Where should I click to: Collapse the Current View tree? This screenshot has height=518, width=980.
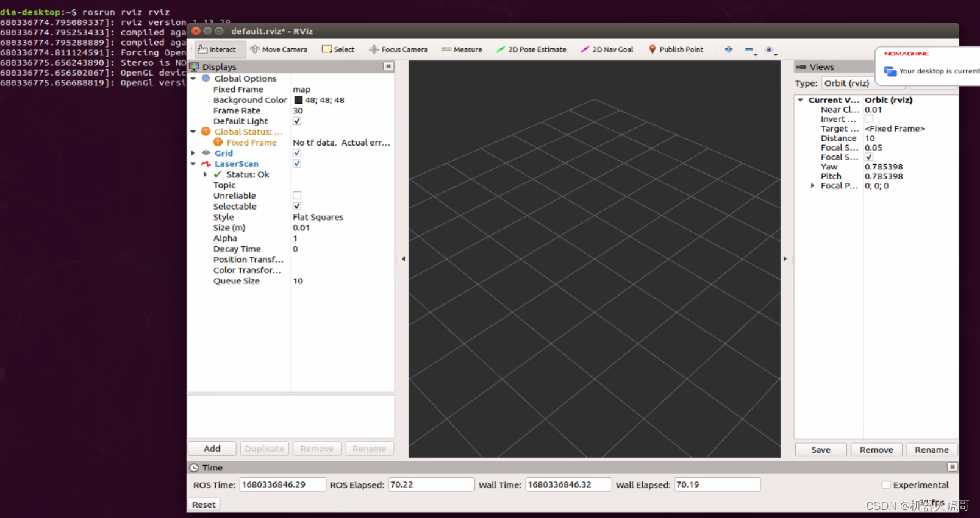tap(800, 100)
